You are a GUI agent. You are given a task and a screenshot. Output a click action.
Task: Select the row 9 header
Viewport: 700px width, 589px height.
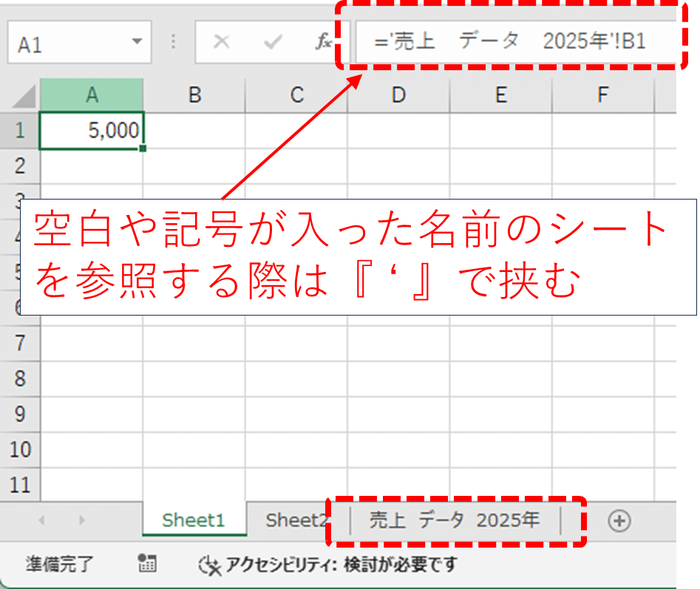(19, 414)
